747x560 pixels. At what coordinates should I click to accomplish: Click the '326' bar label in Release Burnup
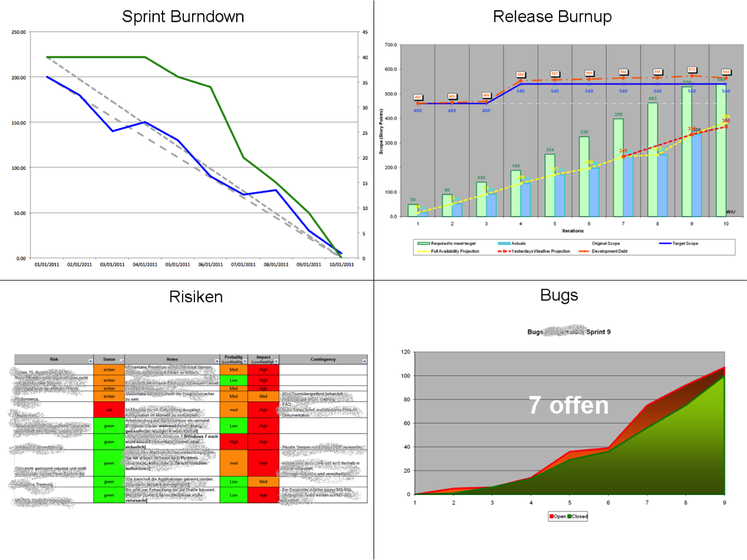584,132
